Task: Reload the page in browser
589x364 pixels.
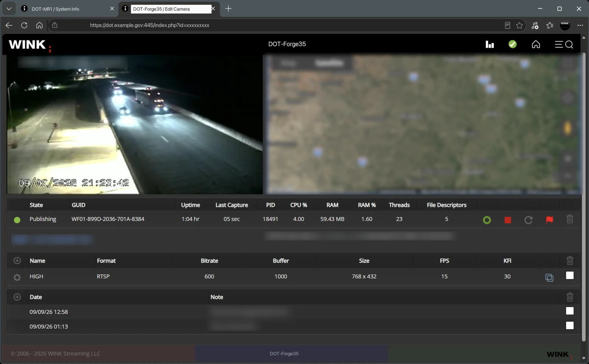Action: (24, 25)
